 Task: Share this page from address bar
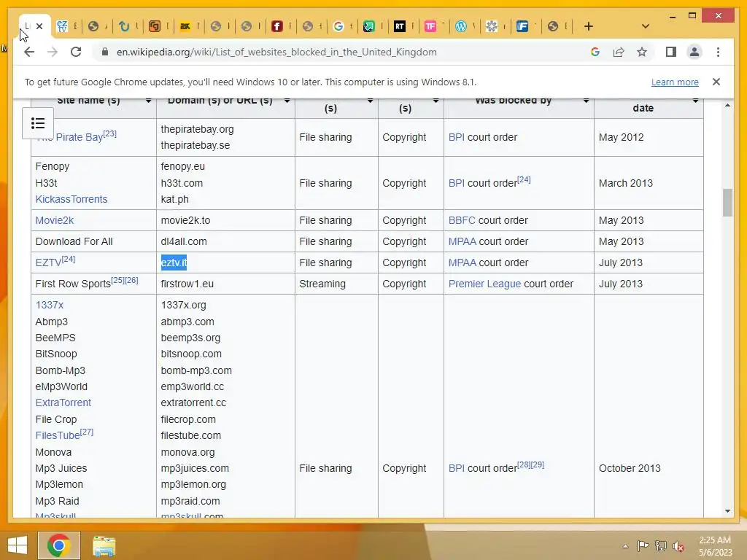point(619,52)
